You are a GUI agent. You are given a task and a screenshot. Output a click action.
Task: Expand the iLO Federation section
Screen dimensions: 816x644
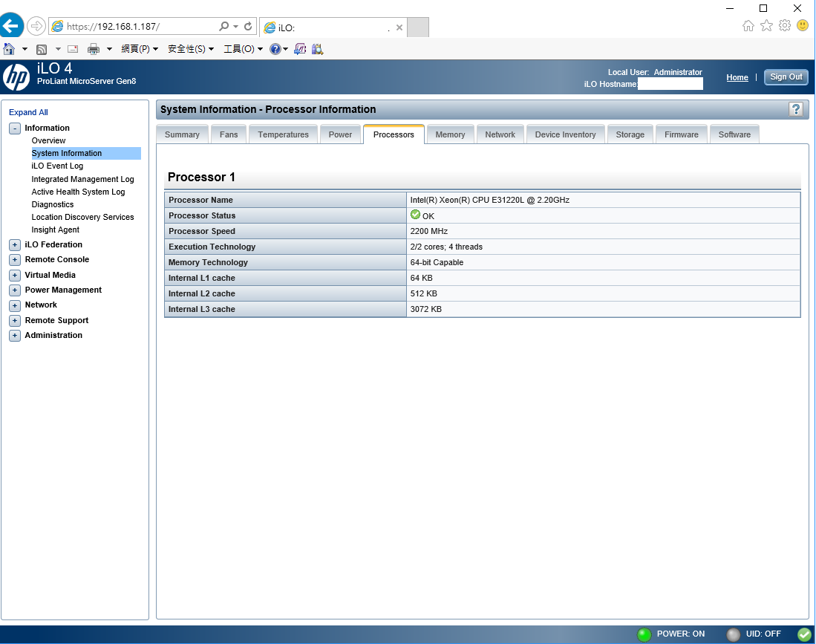[x=15, y=244]
